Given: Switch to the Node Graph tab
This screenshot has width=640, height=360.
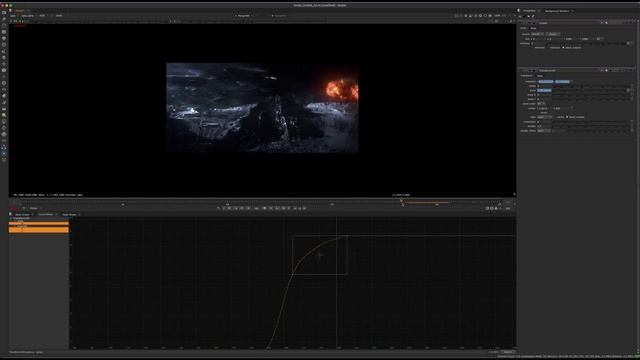Looking at the screenshot, I should [22, 214].
